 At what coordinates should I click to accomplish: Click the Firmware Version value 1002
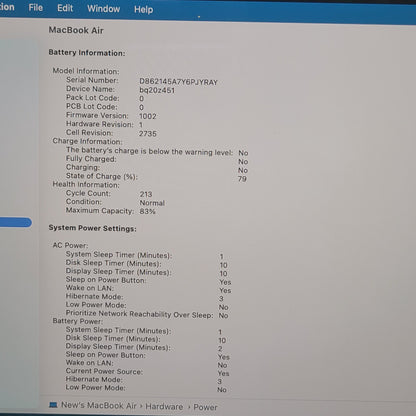tap(148, 116)
